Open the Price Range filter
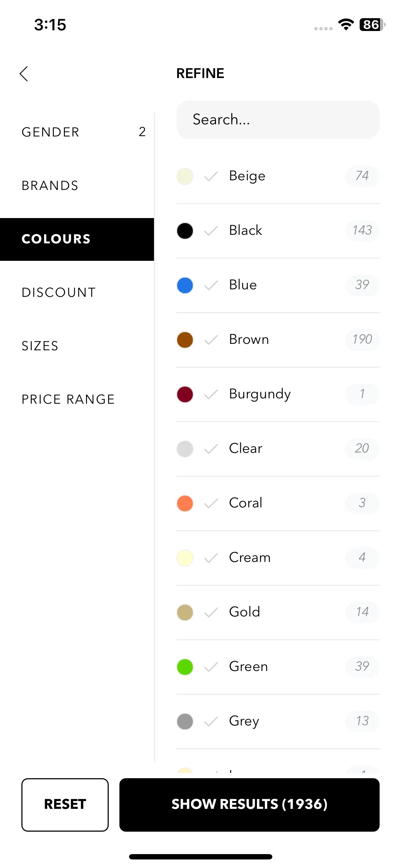401x868 pixels. pyautogui.click(x=77, y=399)
